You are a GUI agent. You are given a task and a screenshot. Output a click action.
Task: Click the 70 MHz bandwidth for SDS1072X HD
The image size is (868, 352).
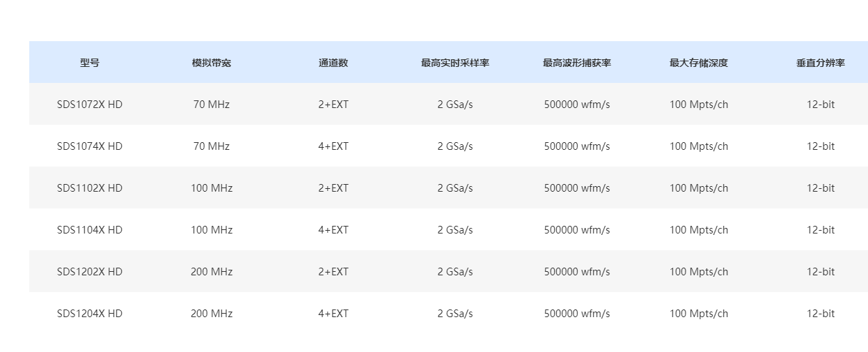coord(212,105)
